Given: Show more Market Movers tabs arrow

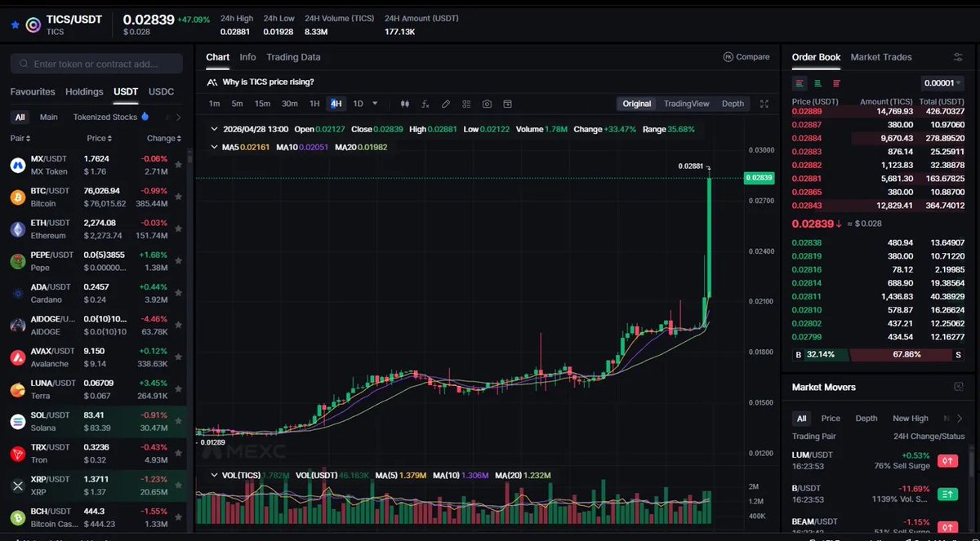Looking at the screenshot, I should (x=959, y=418).
